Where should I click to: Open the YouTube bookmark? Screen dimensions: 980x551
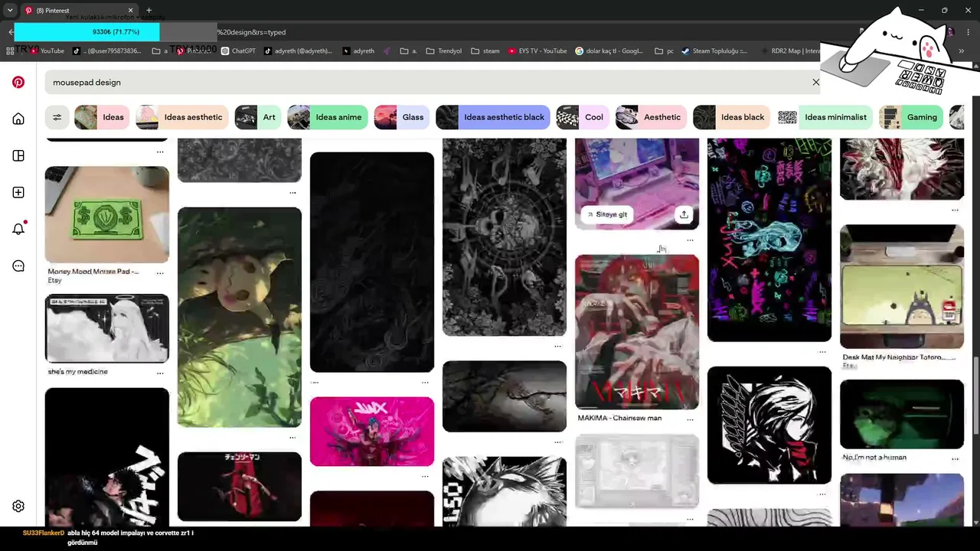[46, 51]
